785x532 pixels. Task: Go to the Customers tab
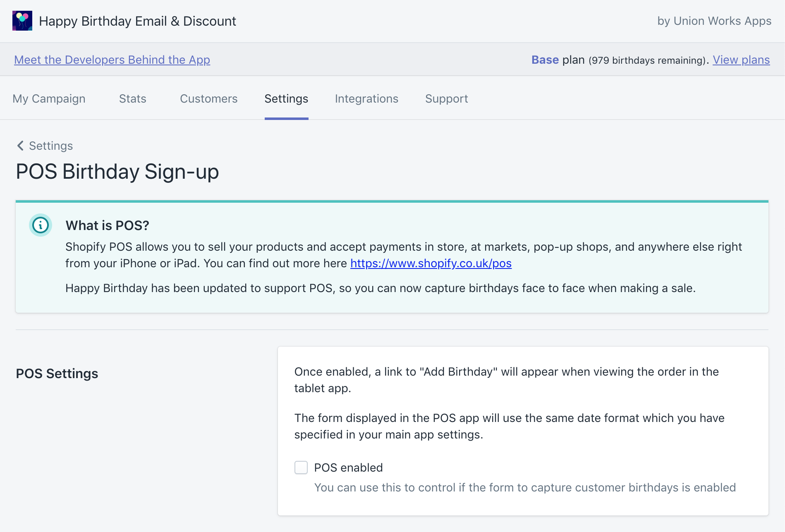tap(208, 99)
